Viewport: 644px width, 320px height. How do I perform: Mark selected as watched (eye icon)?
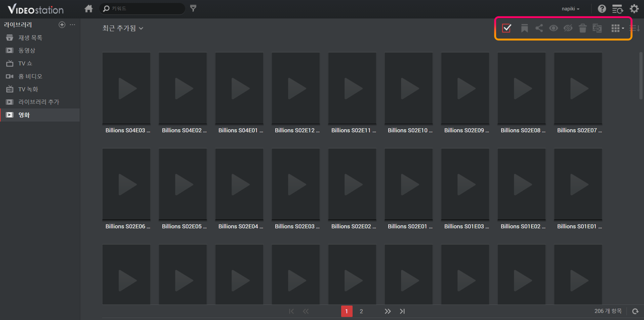(554, 28)
